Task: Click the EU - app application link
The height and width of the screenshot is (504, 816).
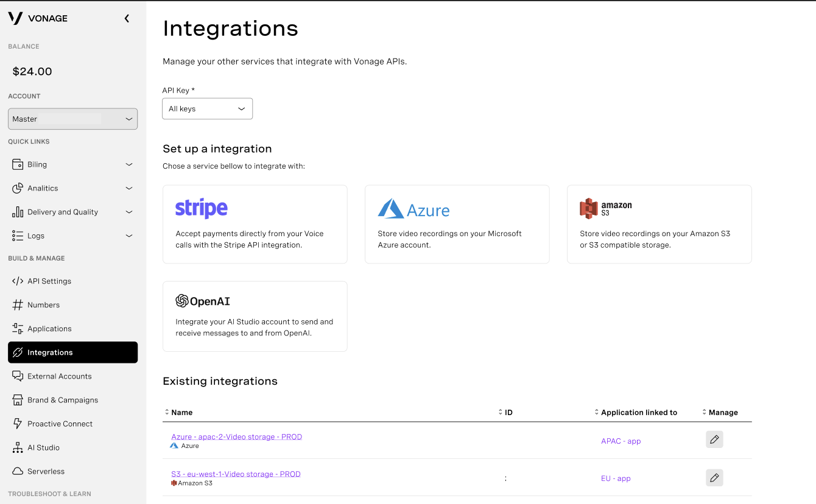Action: 615,478
